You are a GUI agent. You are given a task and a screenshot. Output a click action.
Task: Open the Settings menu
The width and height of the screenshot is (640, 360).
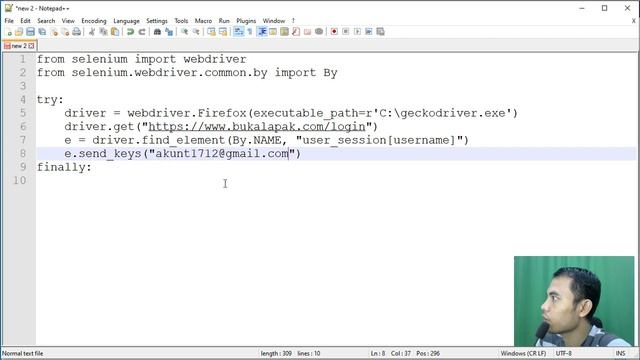click(x=157, y=21)
